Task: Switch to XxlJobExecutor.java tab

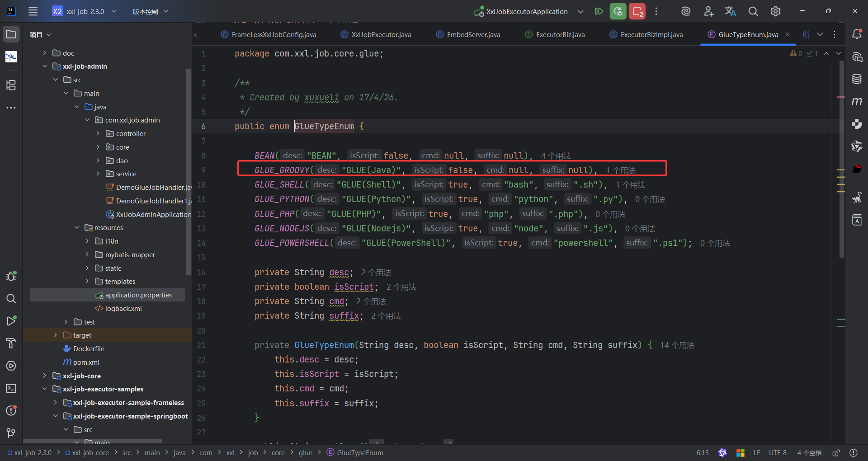Action: 376,35
